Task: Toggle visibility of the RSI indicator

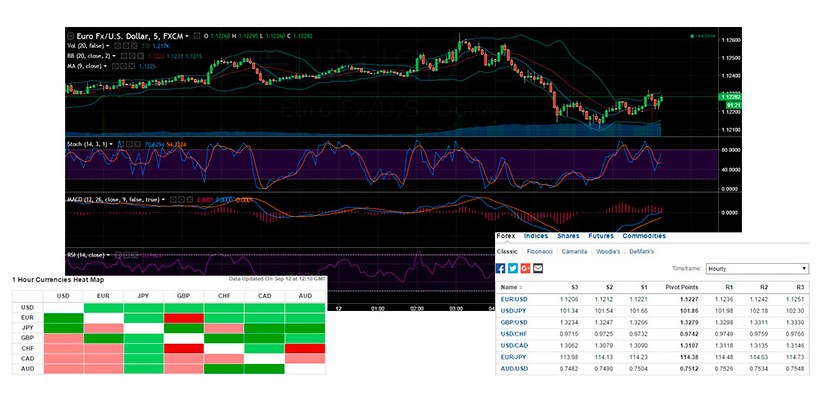Action: (x=118, y=255)
